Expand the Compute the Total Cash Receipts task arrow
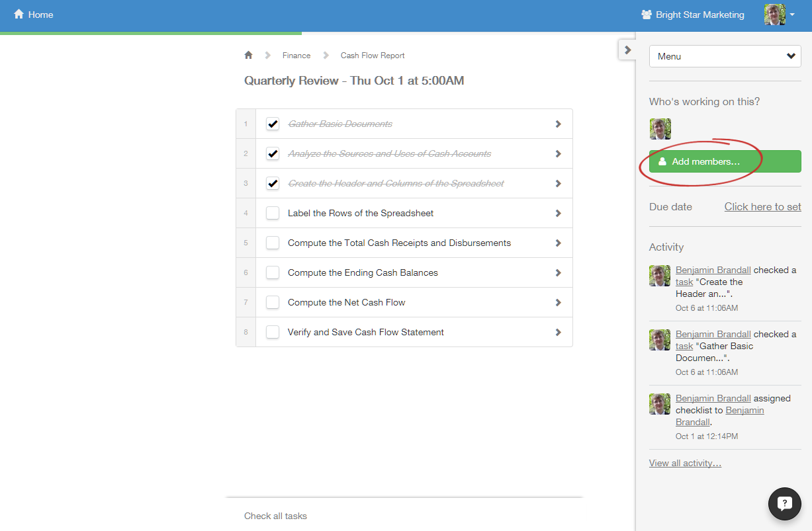 coord(558,243)
